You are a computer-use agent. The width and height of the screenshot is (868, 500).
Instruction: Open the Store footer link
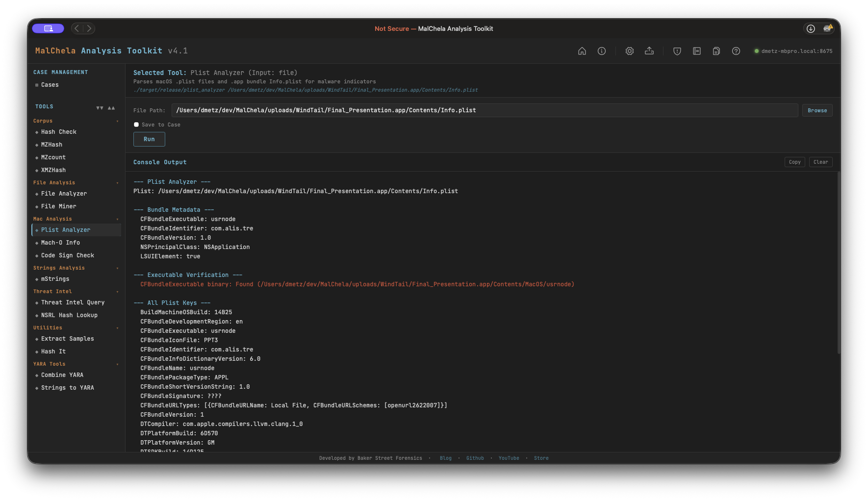(x=541, y=458)
